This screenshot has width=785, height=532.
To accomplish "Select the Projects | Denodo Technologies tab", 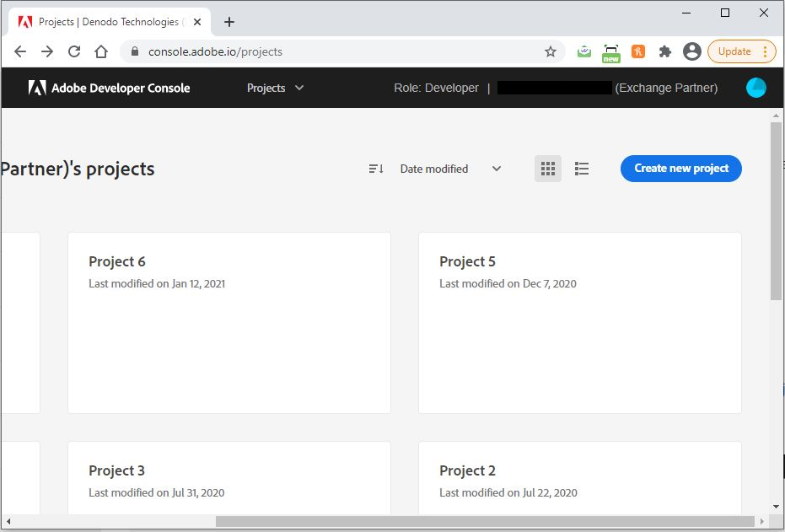I will (x=110, y=22).
